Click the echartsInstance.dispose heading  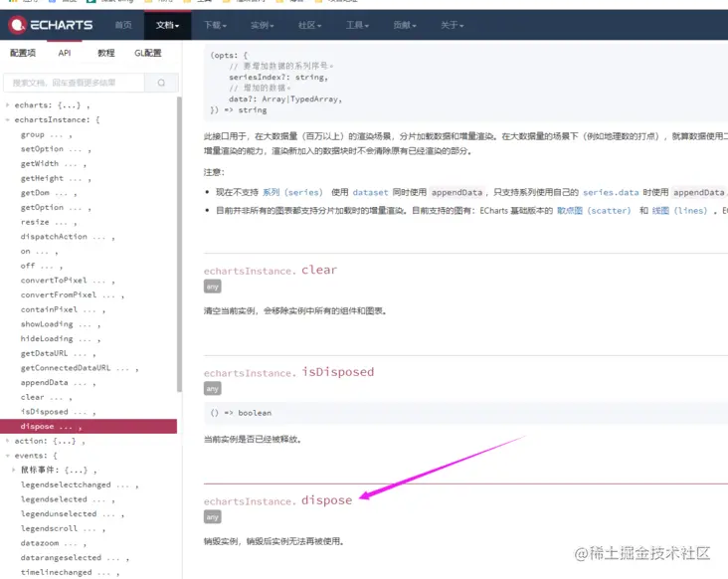(277, 500)
